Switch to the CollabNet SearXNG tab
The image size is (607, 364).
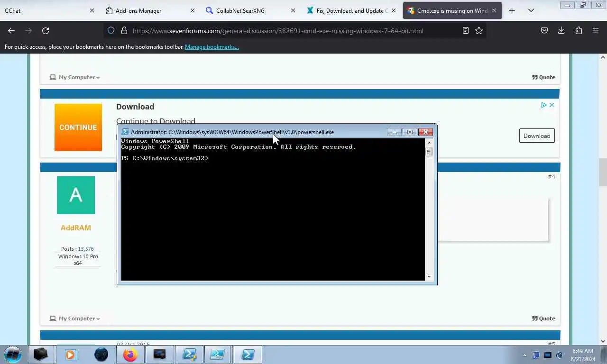tap(245, 10)
